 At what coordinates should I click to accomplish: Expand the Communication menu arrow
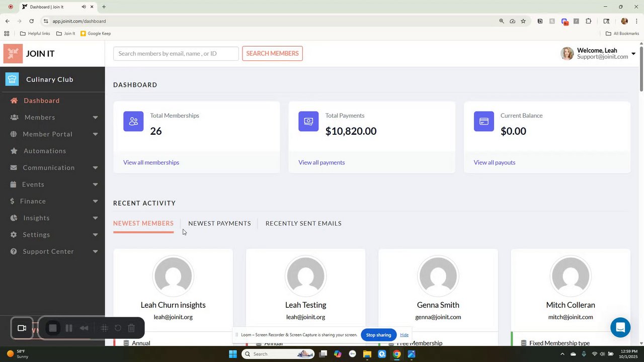95,168
